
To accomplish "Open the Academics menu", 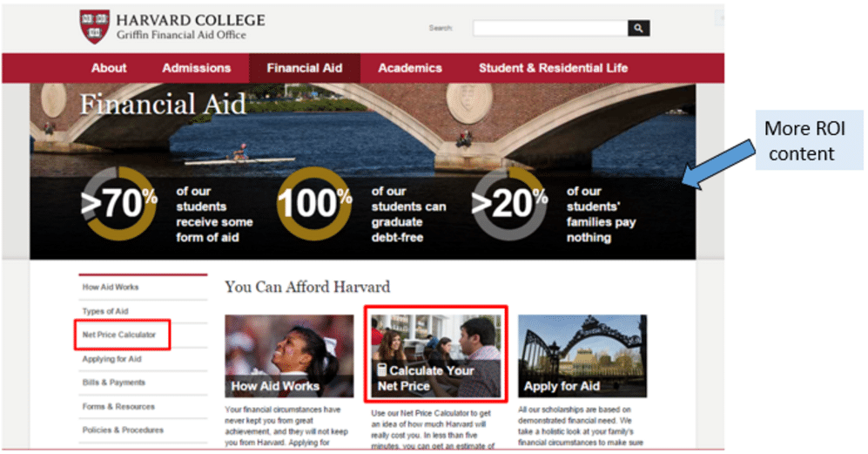I will (410, 68).
